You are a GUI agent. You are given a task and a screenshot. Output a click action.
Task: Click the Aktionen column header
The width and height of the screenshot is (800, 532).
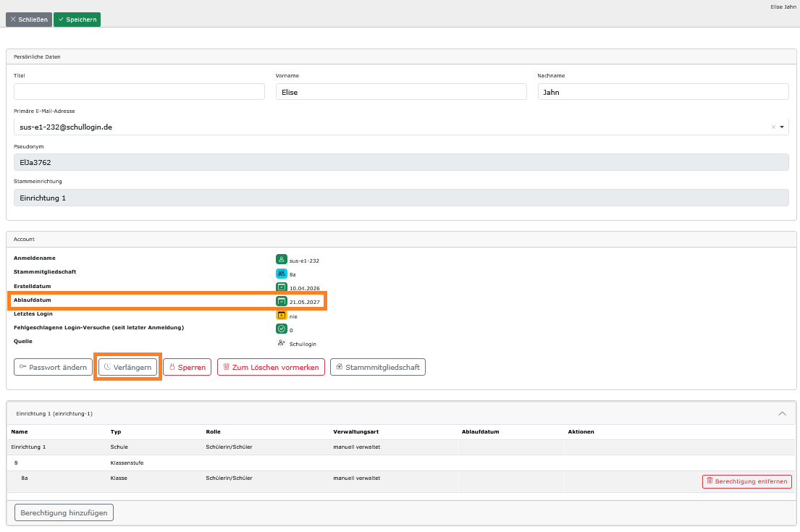tap(581, 431)
